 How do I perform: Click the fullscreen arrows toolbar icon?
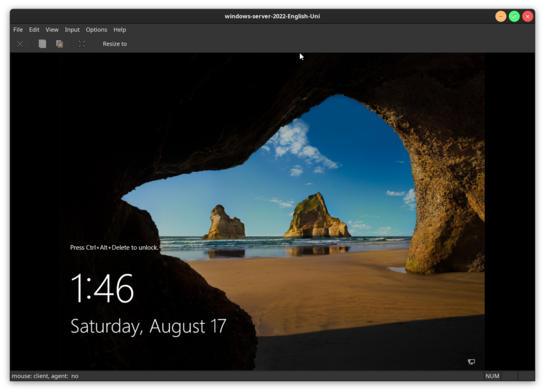click(x=82, y=44)
